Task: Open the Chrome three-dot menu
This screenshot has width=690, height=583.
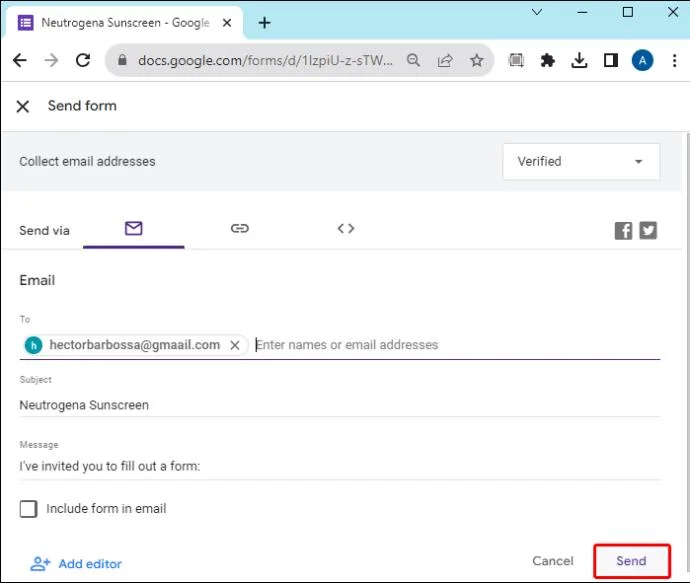Action: pos(674,60)
